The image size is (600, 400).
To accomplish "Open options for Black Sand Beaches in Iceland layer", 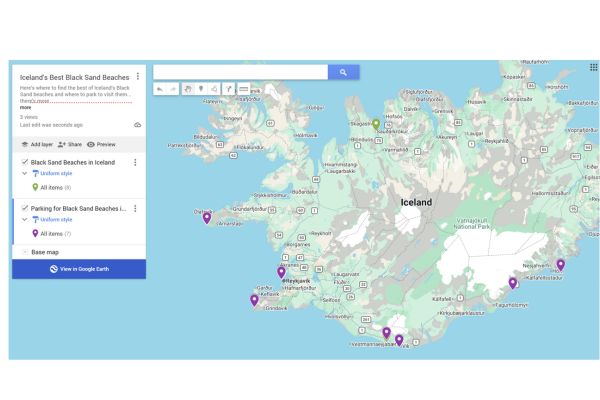I will (x=135, y=162).
